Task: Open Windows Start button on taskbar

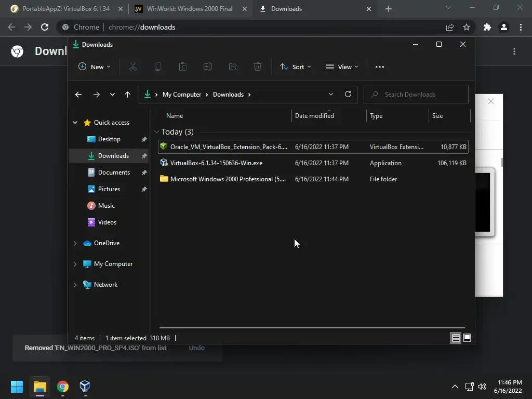Action: pos(17,387)
